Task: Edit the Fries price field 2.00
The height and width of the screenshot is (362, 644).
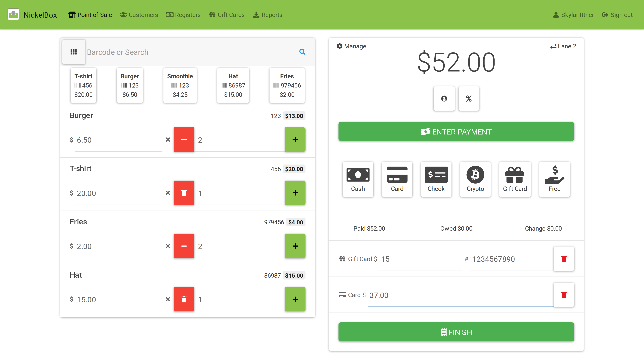Action: click(x=118, y=246)
